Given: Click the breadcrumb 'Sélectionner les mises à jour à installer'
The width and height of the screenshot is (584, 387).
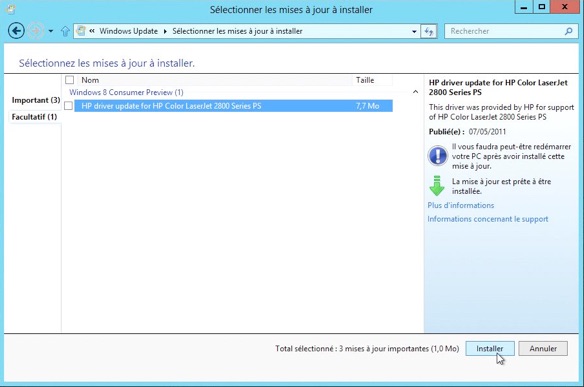Looking at the screenshot, I should coord(237,31).
